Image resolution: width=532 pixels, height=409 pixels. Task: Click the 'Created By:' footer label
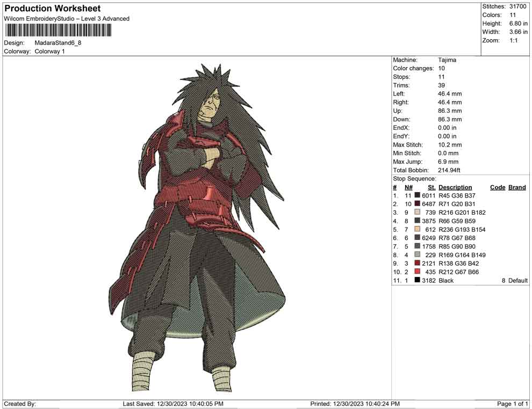pyautogui.click(x=20, y=404)
